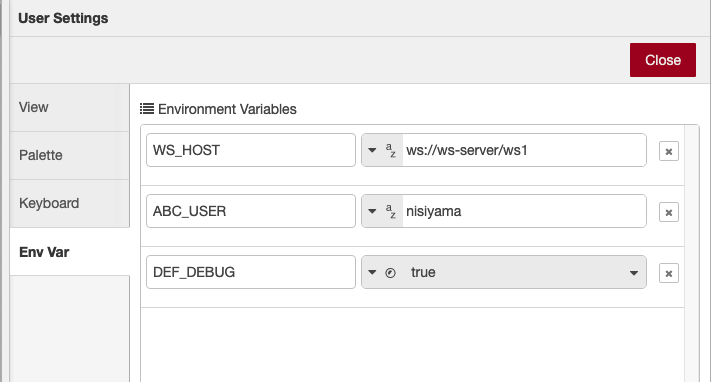Viewport: 711px width, 382px height.
Task: Delete the DEF_DEBUG row using x icon
Action: point(668,273)
